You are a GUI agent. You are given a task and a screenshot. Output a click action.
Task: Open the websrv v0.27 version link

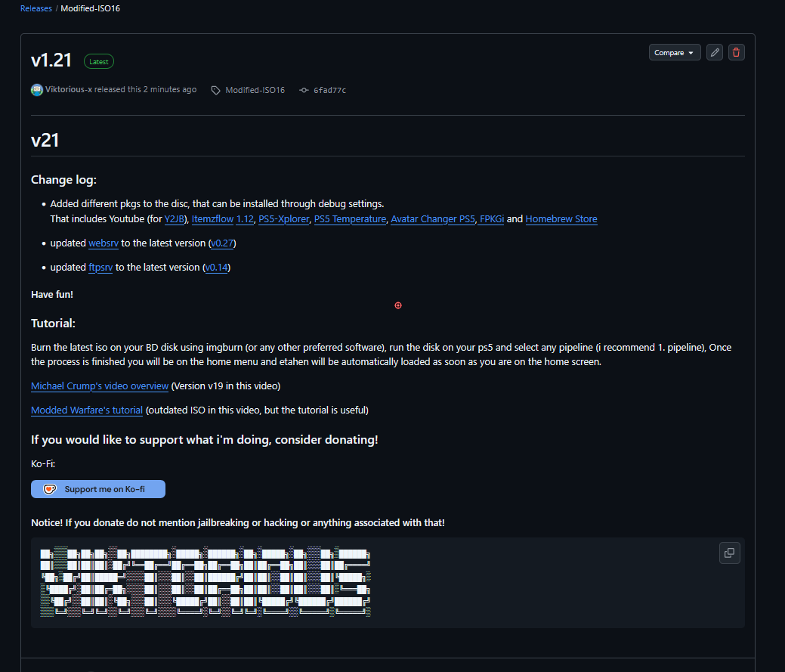(x=222, y=243)
